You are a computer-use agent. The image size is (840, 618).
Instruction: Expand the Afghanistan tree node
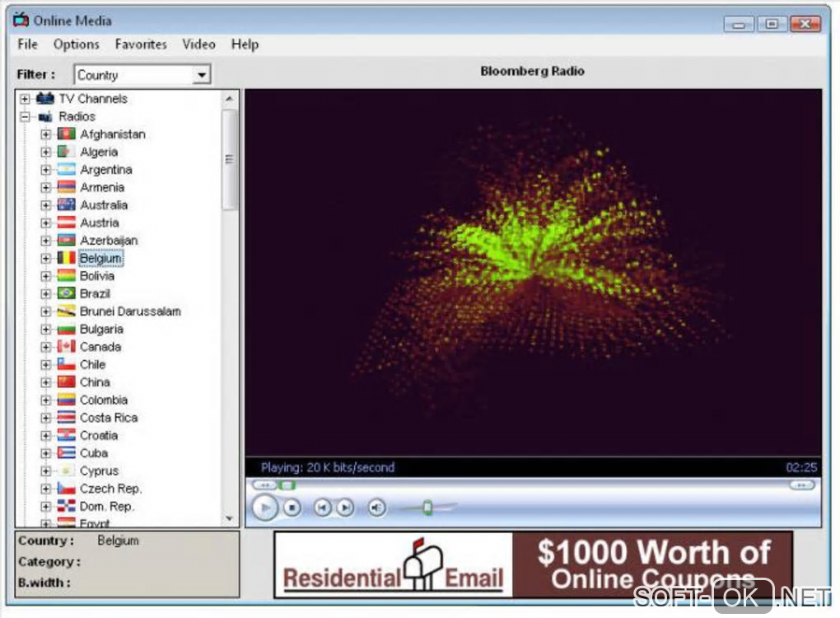[46, 134]
